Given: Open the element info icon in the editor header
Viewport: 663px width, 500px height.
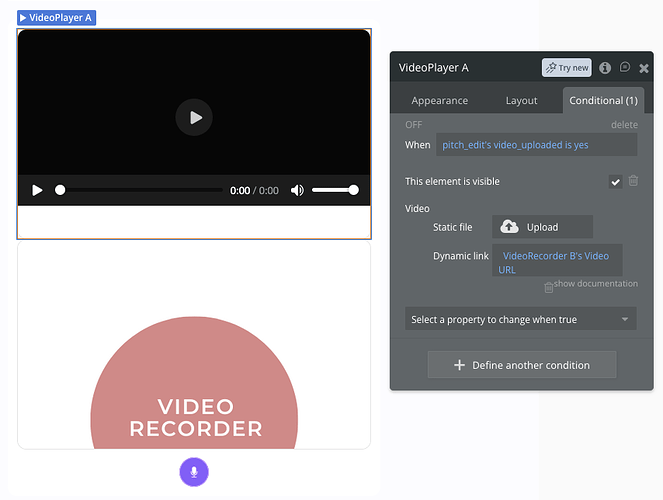Looking at the screenshot, I should pyautogui.click(x=605, y=68).
